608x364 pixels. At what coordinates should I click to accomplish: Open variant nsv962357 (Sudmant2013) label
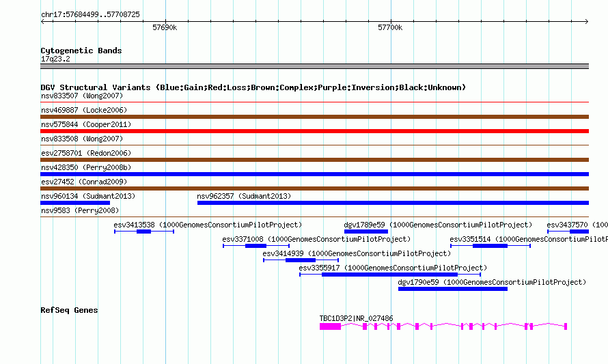(x=244, y=196)
